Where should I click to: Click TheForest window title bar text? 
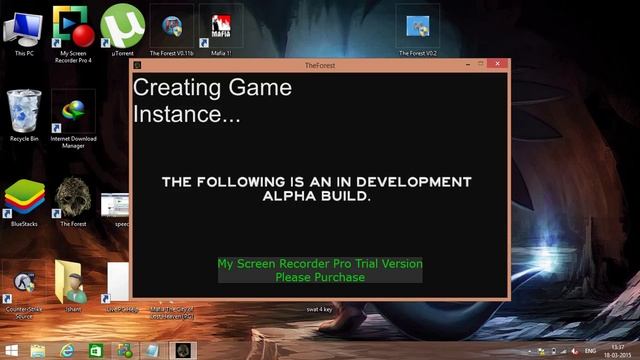click(x=320, y=65)
